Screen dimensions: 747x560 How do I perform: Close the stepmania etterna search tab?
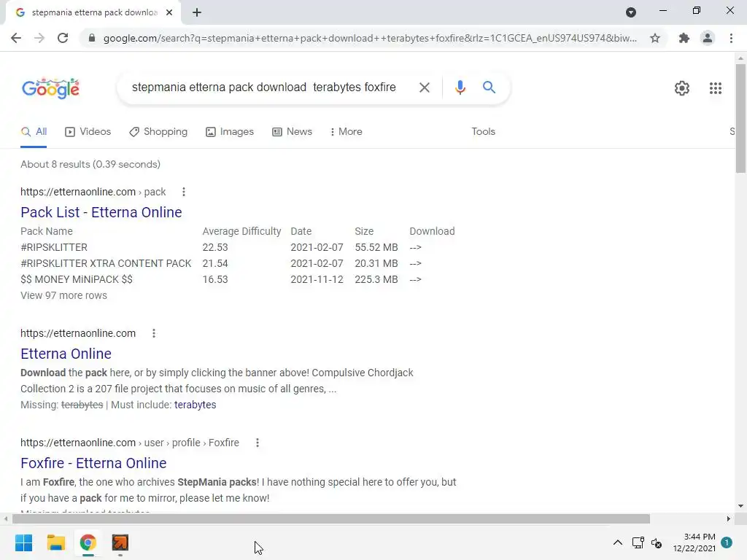(169, 12)
